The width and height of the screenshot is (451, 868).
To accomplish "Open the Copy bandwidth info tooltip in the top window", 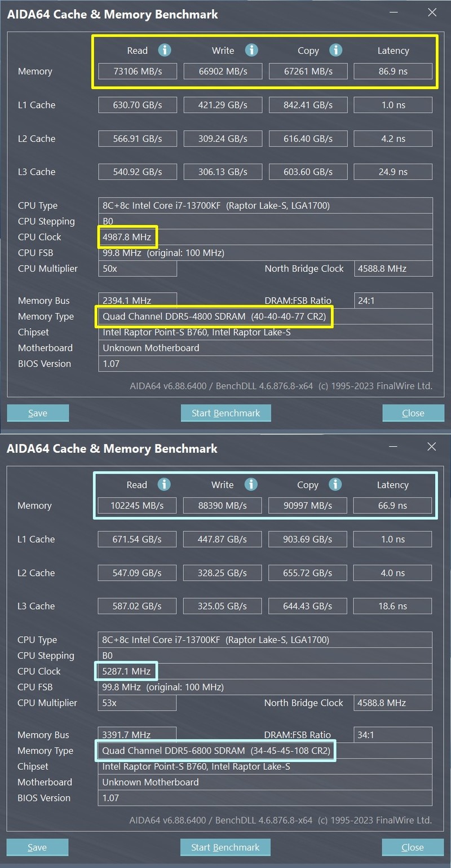I will (x=335, y=50).
